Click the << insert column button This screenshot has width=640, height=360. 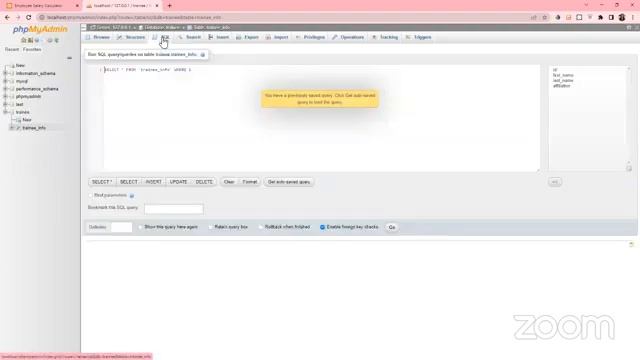tap(555, 182)
